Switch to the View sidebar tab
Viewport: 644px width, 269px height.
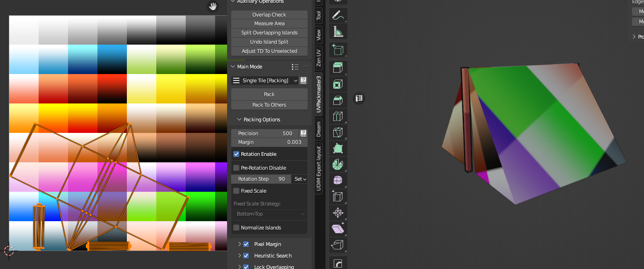(319, 35)
